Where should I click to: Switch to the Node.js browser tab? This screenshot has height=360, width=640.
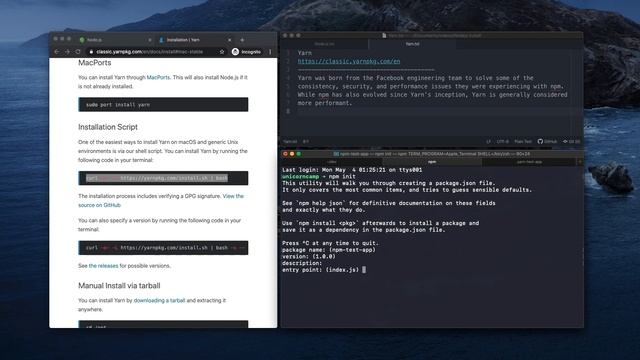click(115, 40)
